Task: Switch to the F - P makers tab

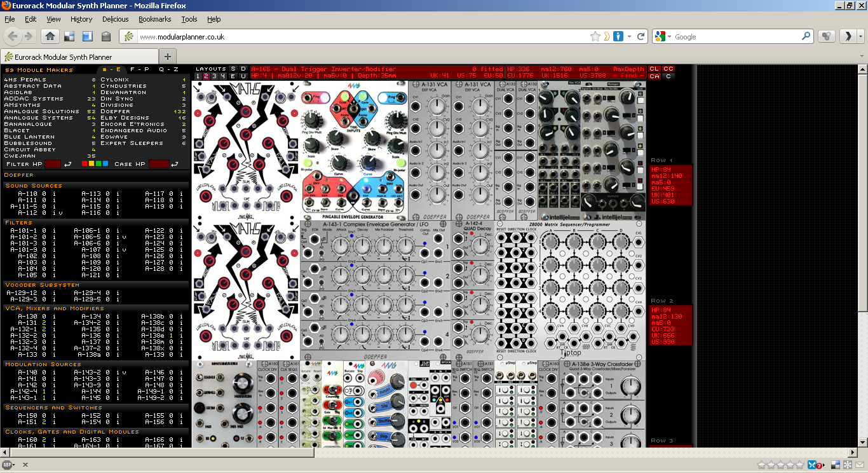Action: pos(139,69)
